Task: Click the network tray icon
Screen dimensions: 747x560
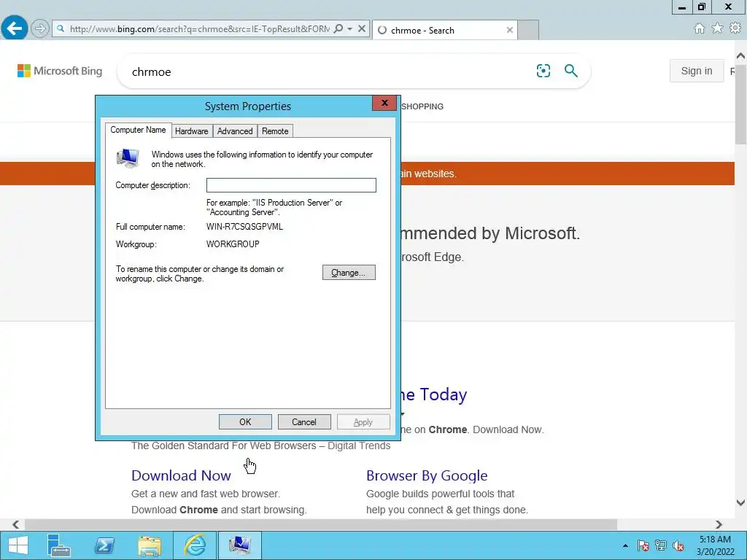Action: click(661, 545)
